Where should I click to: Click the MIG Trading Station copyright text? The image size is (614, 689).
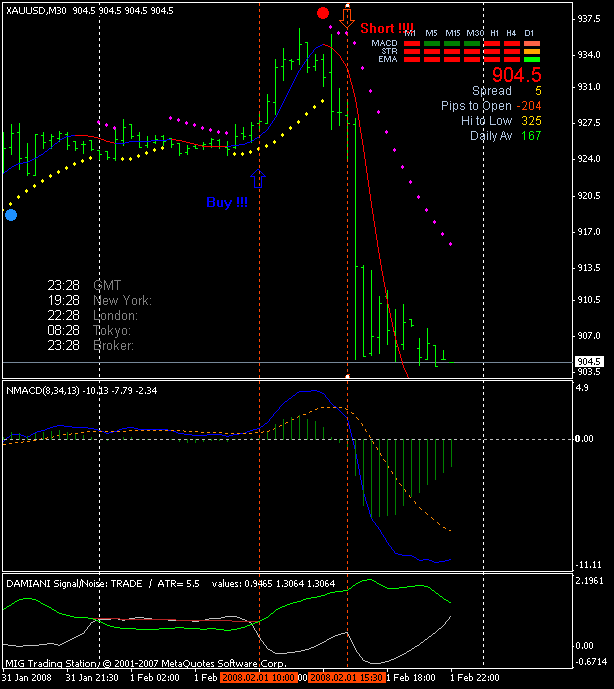146,664
